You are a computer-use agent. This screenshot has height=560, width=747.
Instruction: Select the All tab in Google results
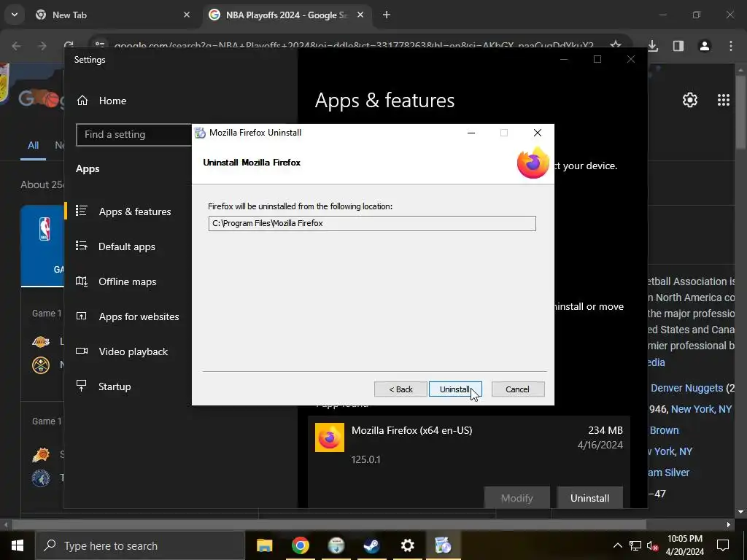(33, 146)
